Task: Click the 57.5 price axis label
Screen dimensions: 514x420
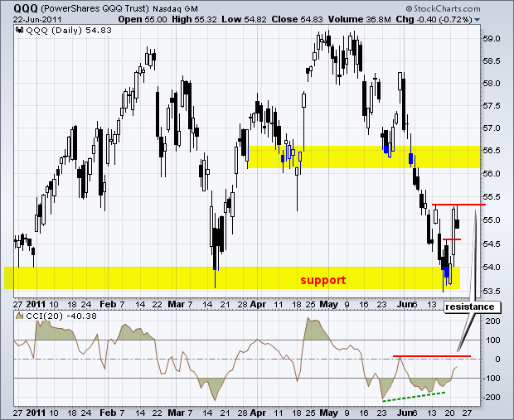Action: (x=492, y=105)
